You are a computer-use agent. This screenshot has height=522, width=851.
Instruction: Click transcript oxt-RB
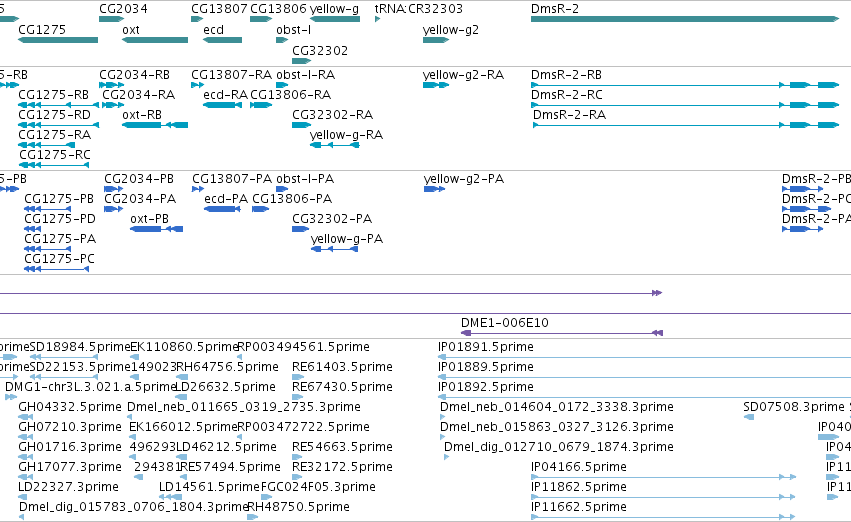pos(155,125)
